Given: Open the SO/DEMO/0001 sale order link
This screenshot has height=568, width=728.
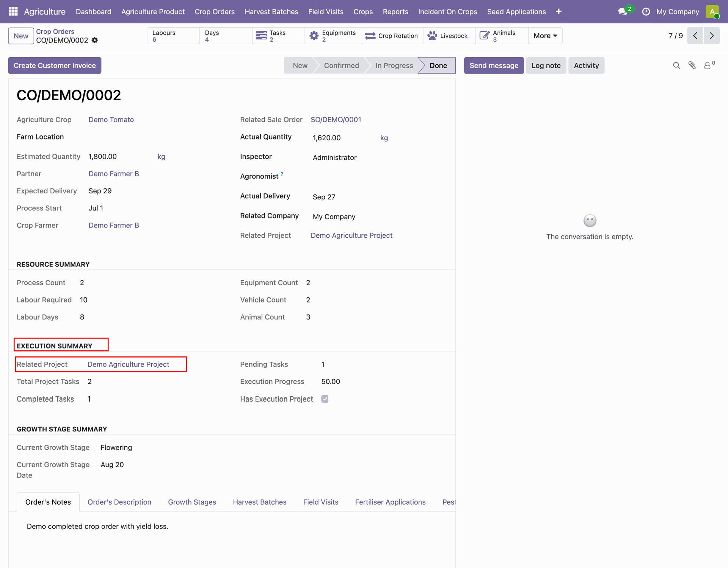Looking at the screenshot, I should click(336, 120).
